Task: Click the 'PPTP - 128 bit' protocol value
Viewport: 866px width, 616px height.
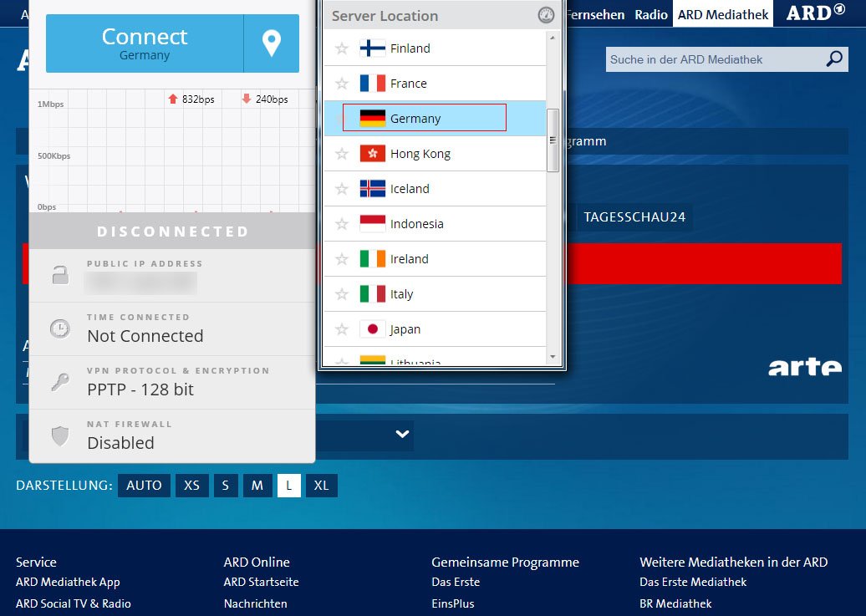Action: point(140,389)
